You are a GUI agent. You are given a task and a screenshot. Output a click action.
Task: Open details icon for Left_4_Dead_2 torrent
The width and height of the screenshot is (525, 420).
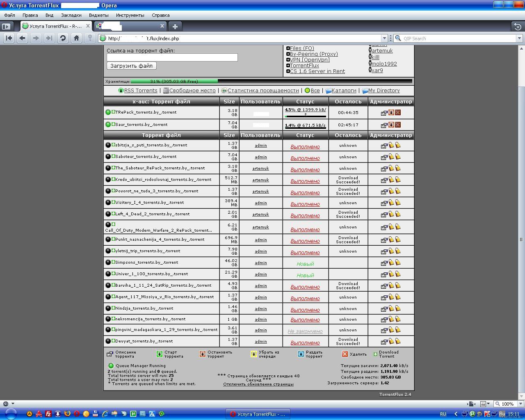point(384,215)
